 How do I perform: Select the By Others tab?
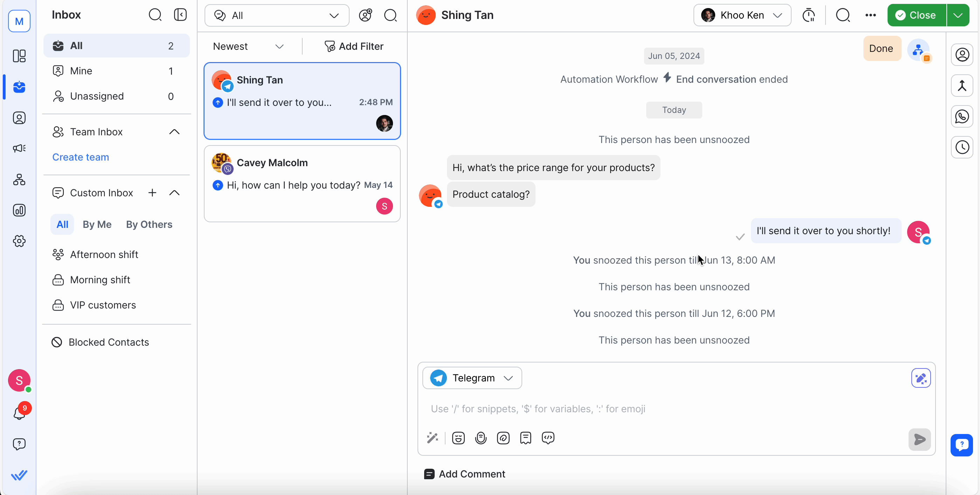point(149,224)
